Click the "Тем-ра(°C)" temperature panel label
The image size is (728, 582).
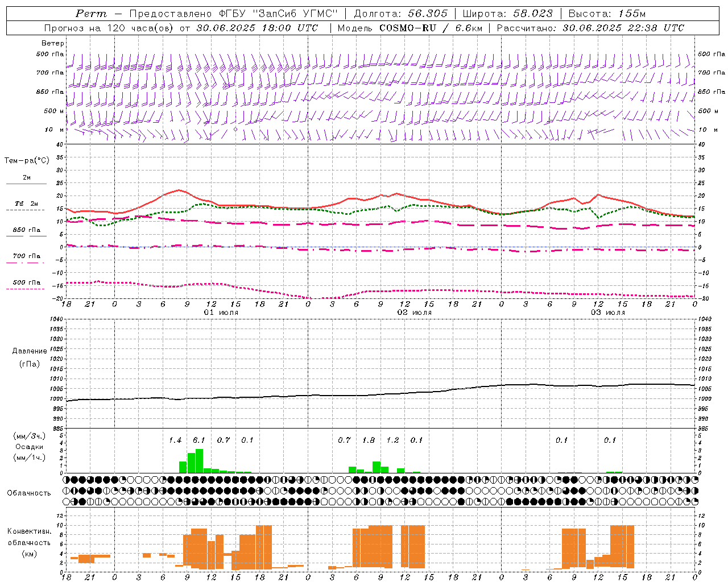[27, 161]
